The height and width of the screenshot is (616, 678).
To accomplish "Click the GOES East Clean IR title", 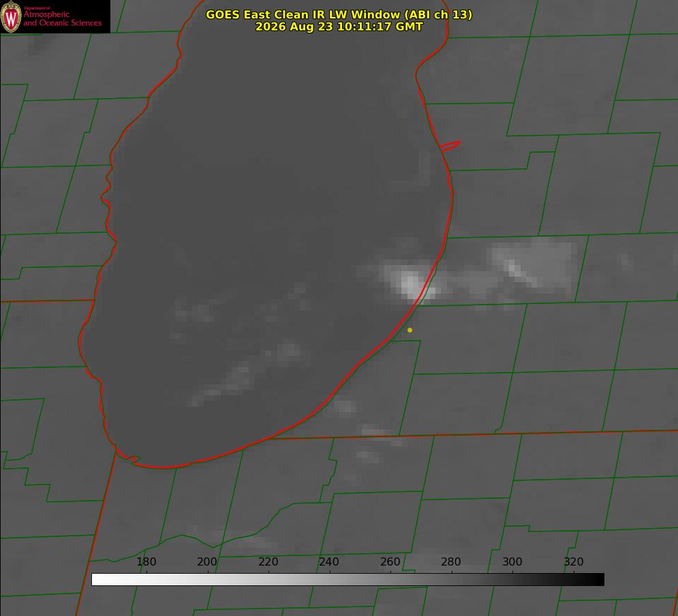I will coord(339,14).
